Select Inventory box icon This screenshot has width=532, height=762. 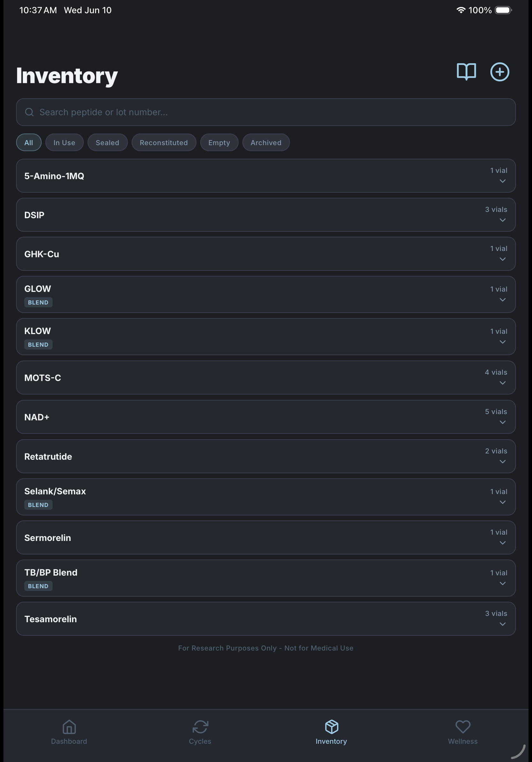click(331, 727)
